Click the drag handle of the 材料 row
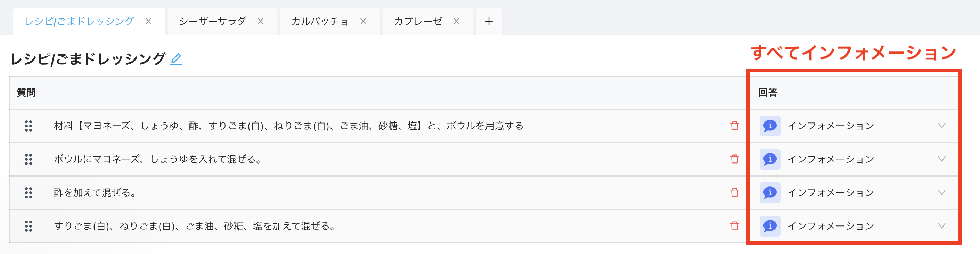 (x=28, y=126)
